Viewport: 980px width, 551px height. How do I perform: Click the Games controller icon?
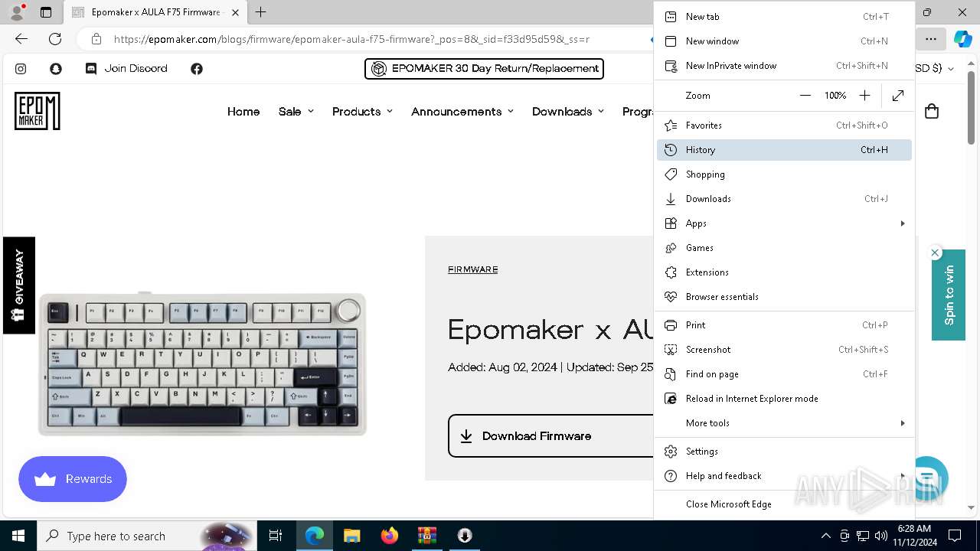click(x=671, y=248)
